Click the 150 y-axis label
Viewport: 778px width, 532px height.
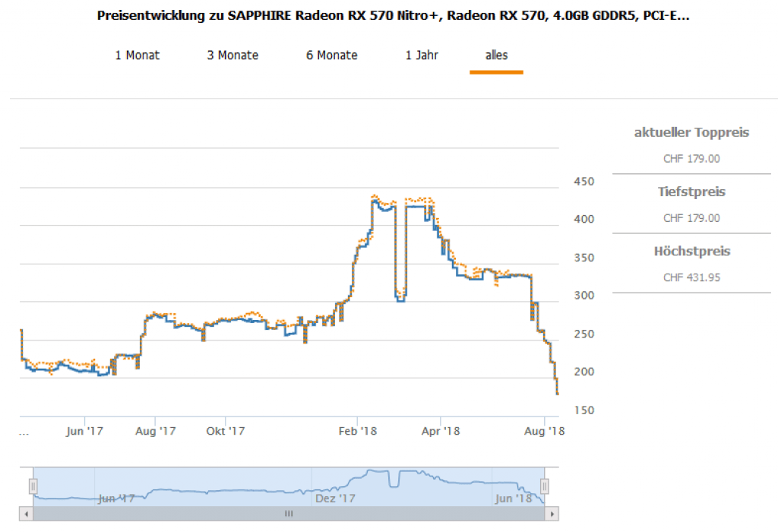coord(584,410)
